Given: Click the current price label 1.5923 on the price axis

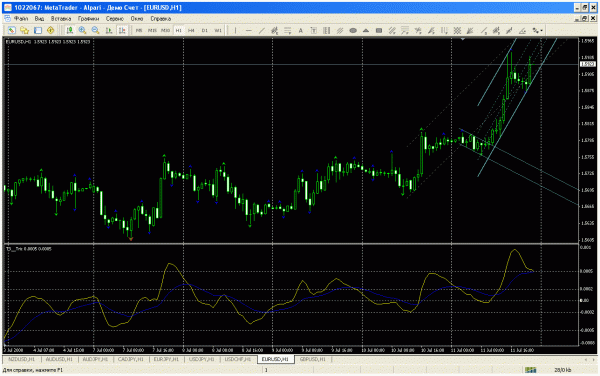Looking at the screenshot, I should point(588,64).
